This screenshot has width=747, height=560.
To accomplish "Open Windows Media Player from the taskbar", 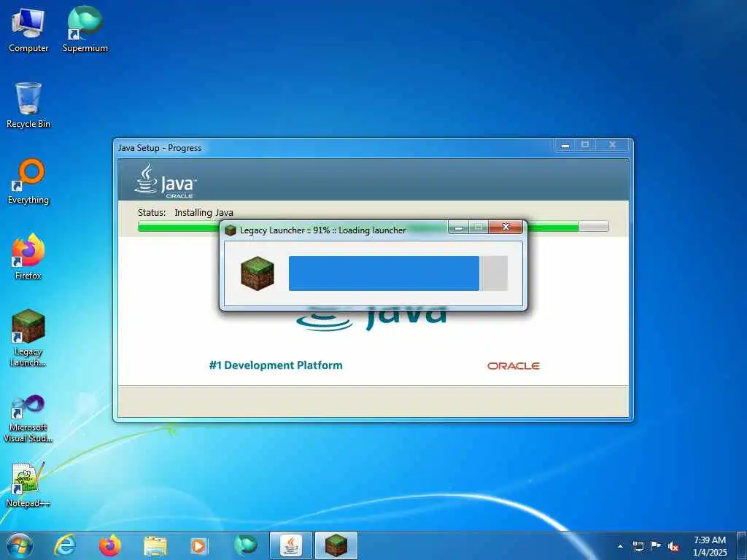I will 198,545.
